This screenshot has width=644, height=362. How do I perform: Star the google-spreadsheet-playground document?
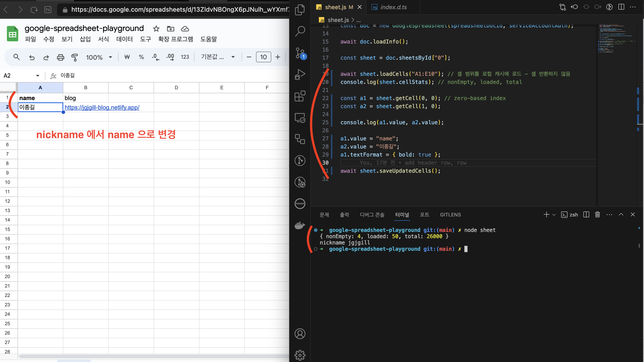pos(156,29)
